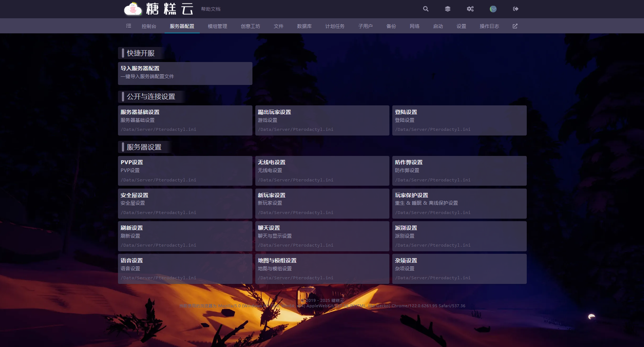Click the 糖糕云 cloud logo
This screenshot has height=347, width=644.
[158, 9]
